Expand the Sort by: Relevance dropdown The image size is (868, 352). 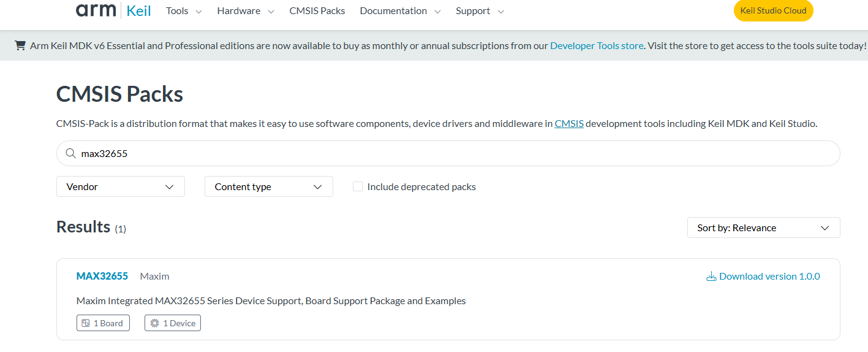coord(763,228)
